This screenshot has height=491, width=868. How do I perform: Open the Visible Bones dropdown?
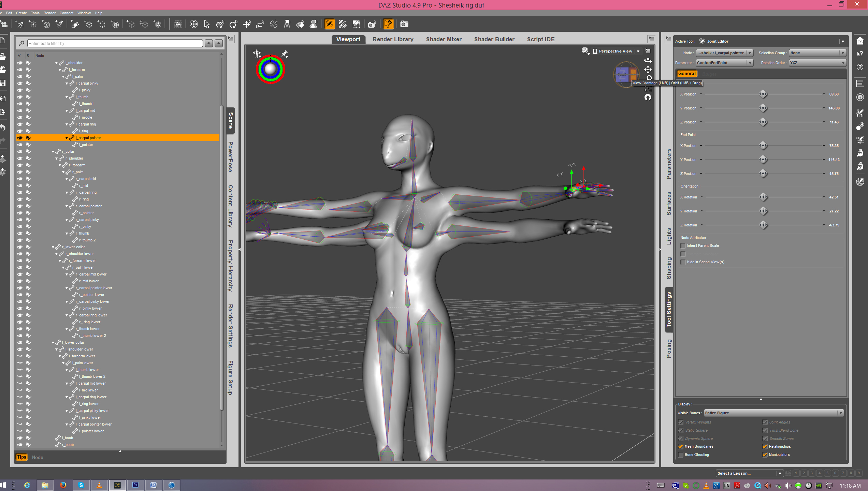coord(773,413)
